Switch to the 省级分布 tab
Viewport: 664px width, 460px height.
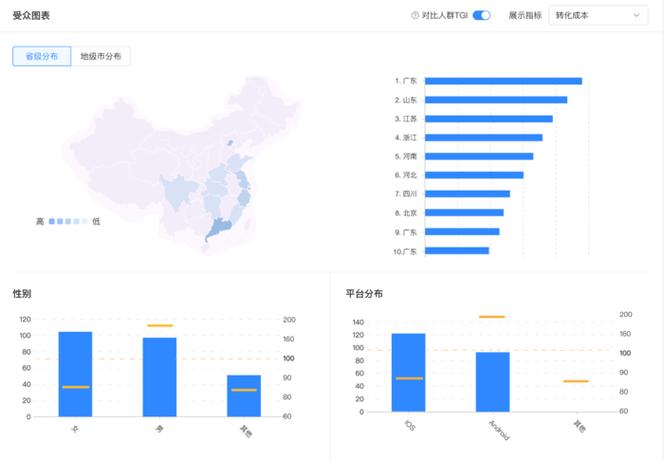42,56
